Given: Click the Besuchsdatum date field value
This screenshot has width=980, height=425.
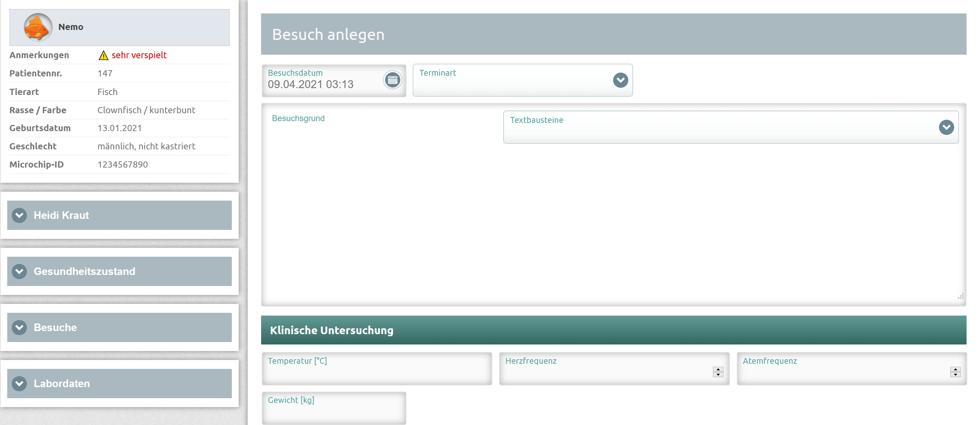Looking at the screenshot, I should 310,84.
